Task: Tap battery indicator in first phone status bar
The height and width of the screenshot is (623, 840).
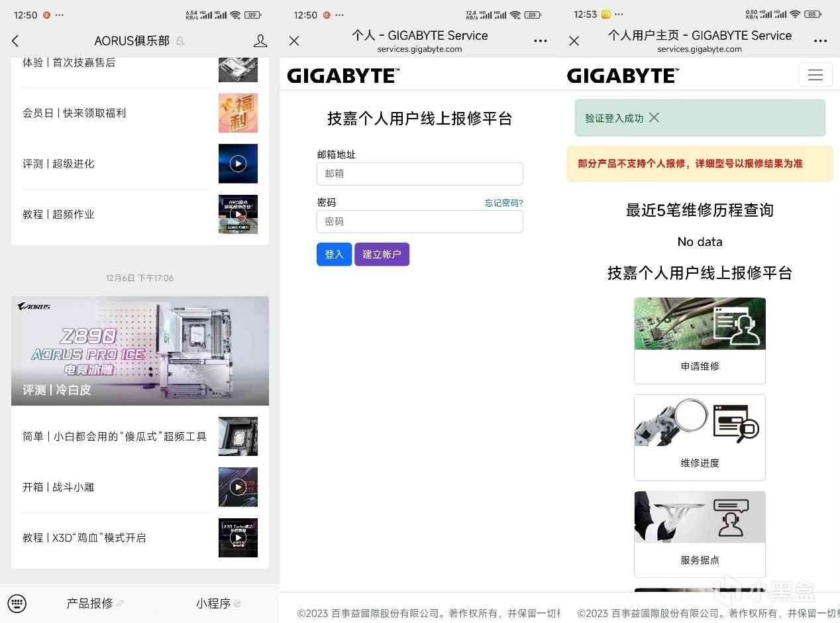Action: coord(252,15)
